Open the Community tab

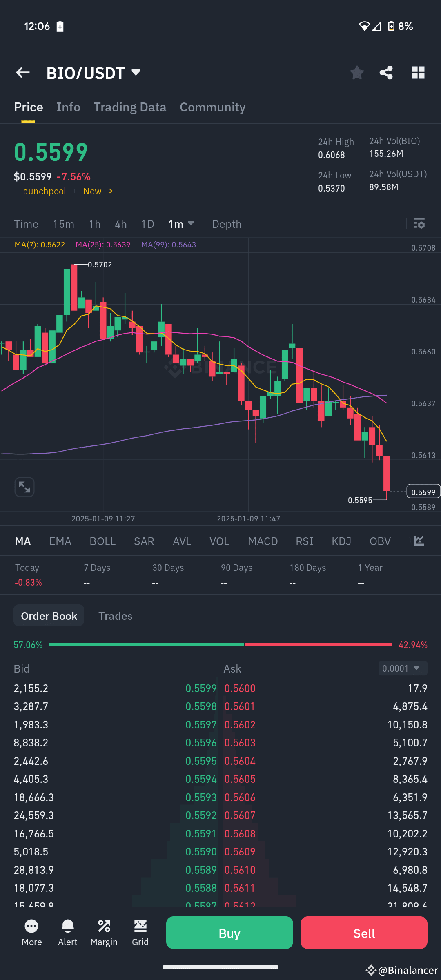213,107
